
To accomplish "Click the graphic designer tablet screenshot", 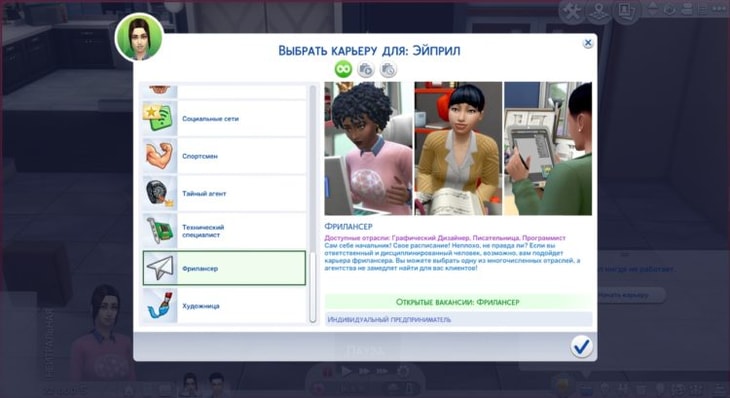I will point(548,148).
